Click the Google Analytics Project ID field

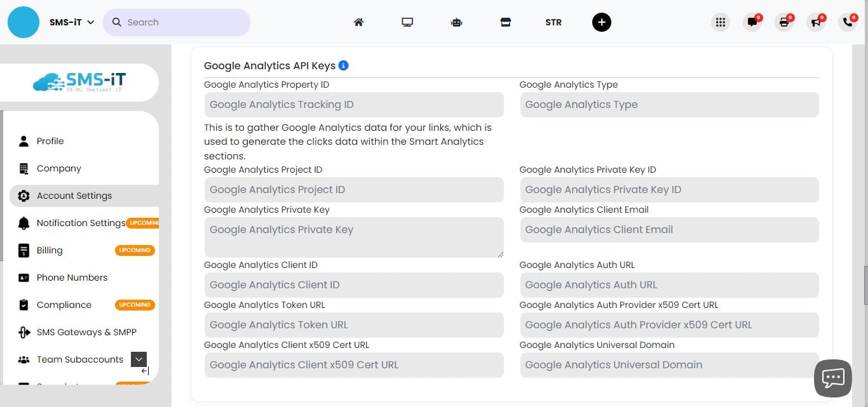pyautogui.click(x=353, y=189)
